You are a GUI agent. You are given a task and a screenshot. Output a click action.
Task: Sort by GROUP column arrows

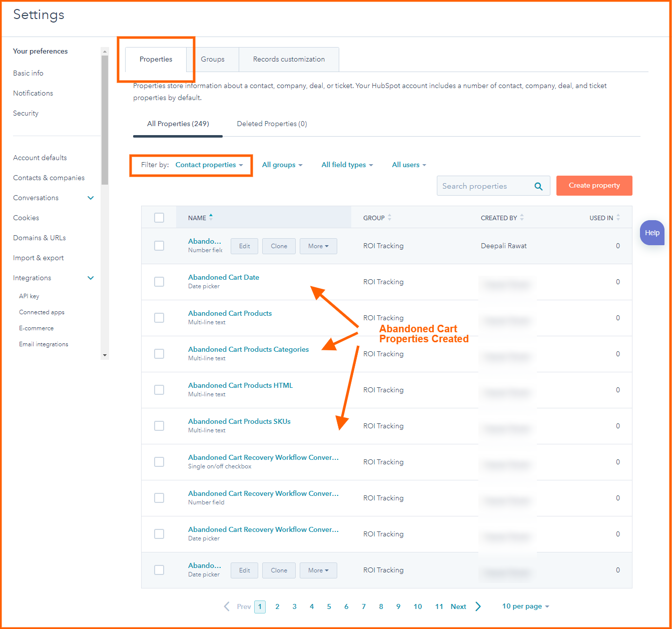click(x=389, y=218)
